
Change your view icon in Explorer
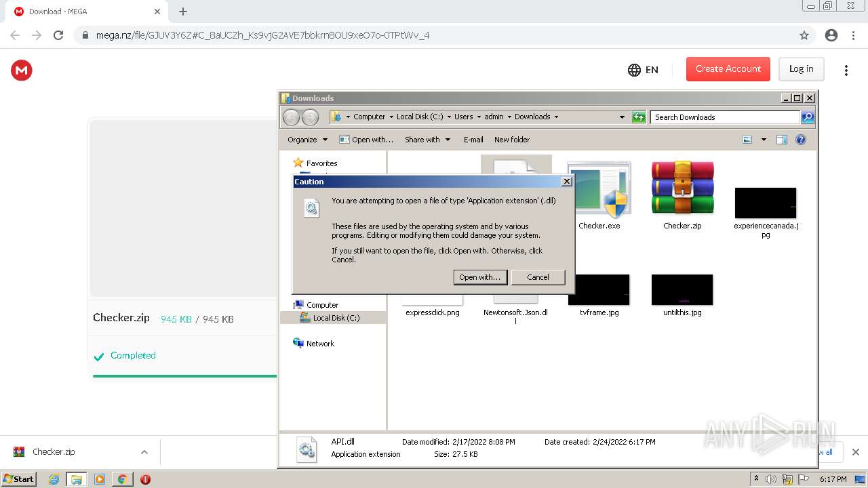(747, 140)
